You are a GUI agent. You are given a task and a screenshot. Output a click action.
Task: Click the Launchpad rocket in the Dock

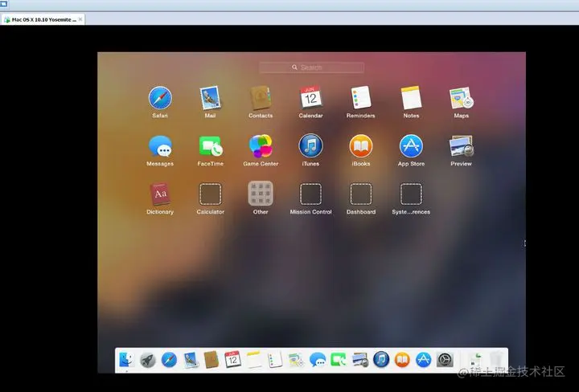(148, 360)
